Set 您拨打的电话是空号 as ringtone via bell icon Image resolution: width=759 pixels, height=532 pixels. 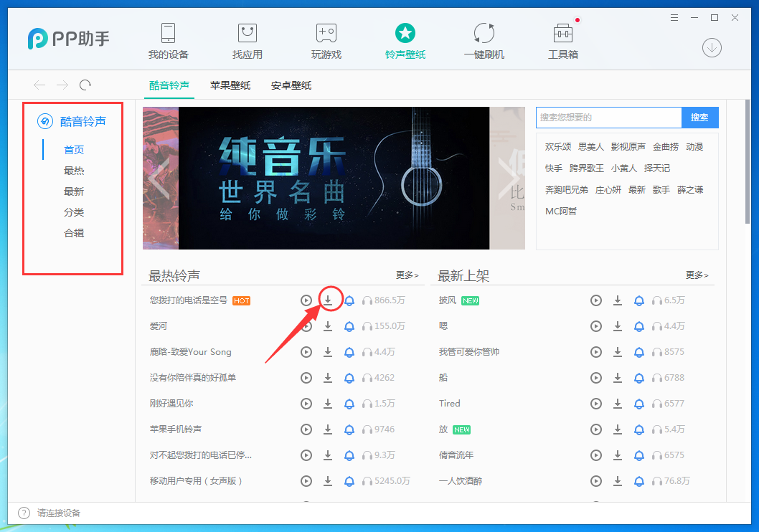[349, 300]
